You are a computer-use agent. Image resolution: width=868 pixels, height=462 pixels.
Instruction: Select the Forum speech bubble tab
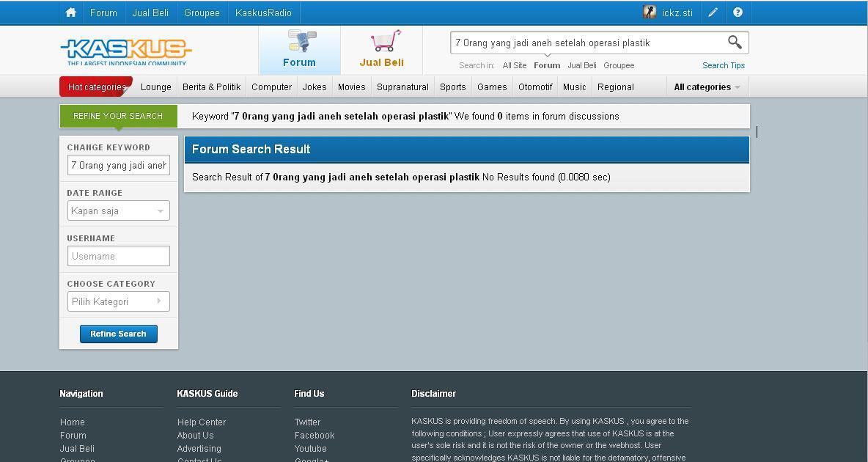pos(300,50)
